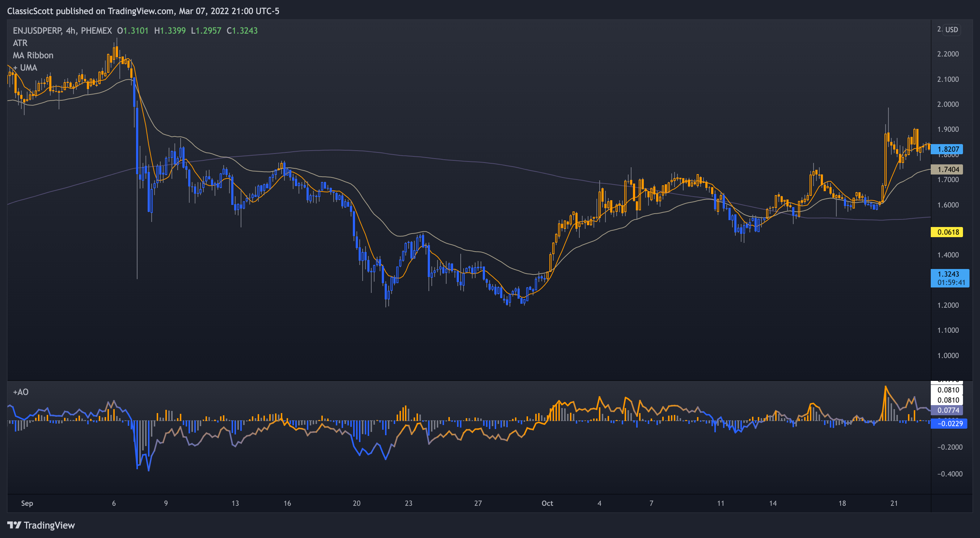Click the close value C1.3243
Viewport: 980px width, 538px height.
(x=242, y=30)
